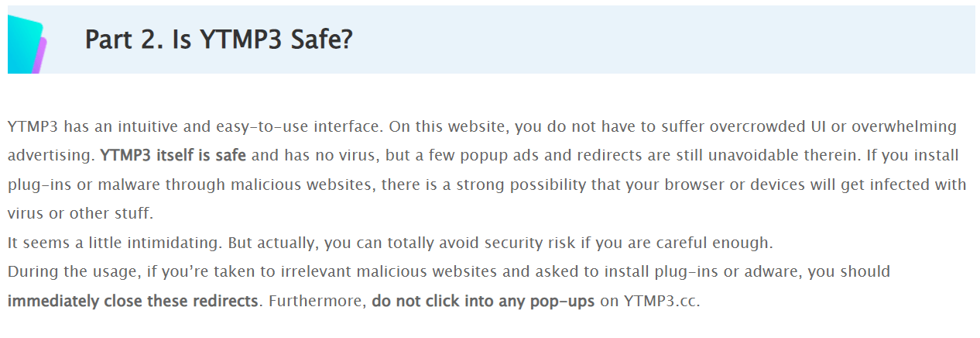
Task: Click the 'YTMP3.cc' text at paragraph end
Action: [660, 301]
